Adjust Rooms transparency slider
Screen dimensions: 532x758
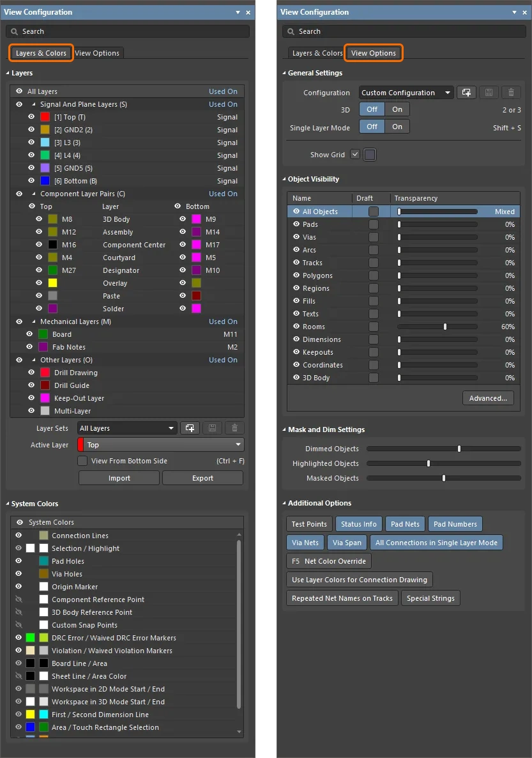[x=445, y=327]
